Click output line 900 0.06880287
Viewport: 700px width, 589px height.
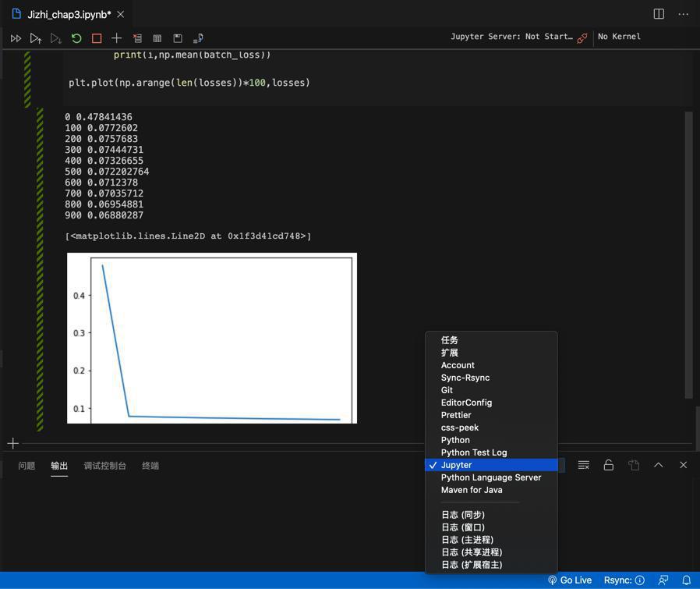(x=104, y=215)
